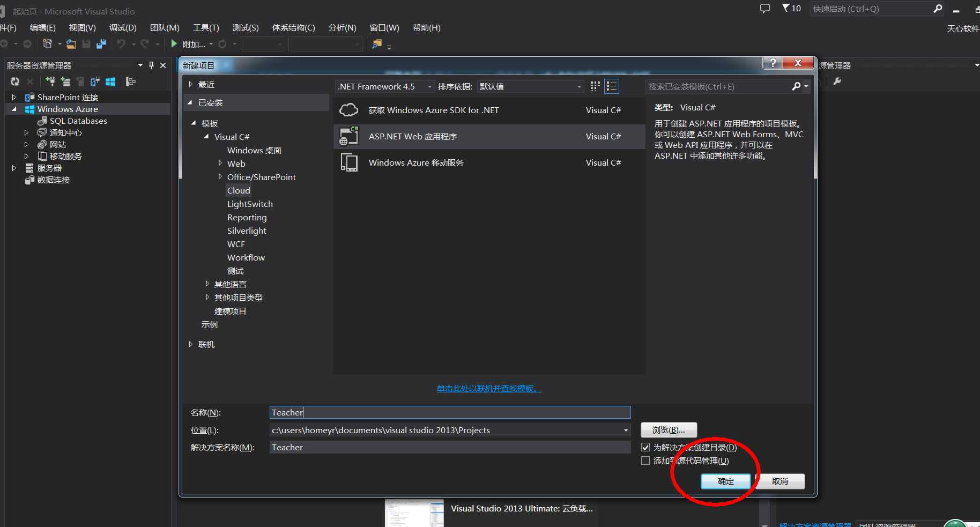Click magnifier in installed templates search box
Image resolution: width=980 pixels, height=527 pixels.
[x=796, y=86]
